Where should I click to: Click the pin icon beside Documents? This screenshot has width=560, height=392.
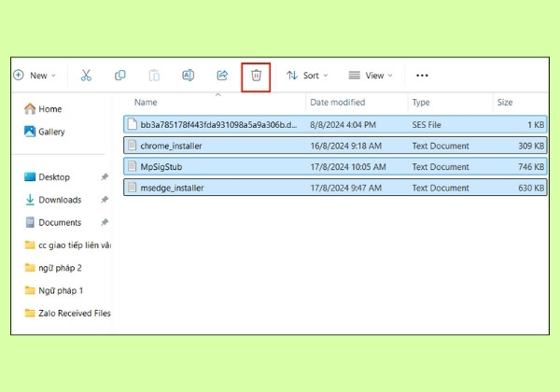pos(105,222)
